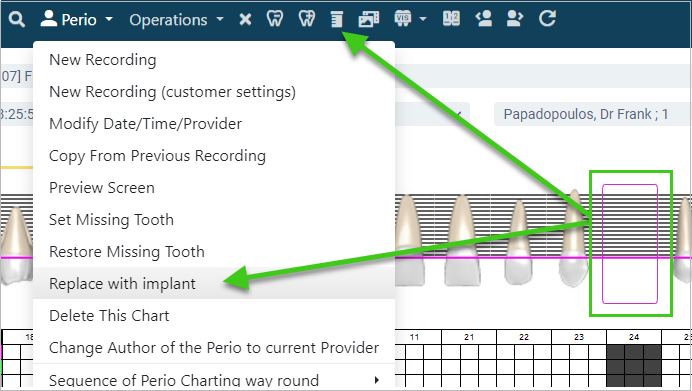Click the tooth chart icon
692x391 pixels.
(x=275, y=19)
